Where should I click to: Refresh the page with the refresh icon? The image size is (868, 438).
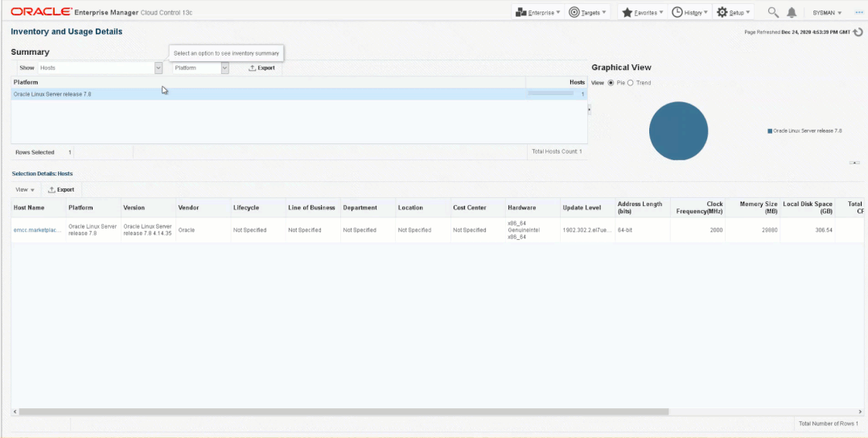[x=858, y=32]
